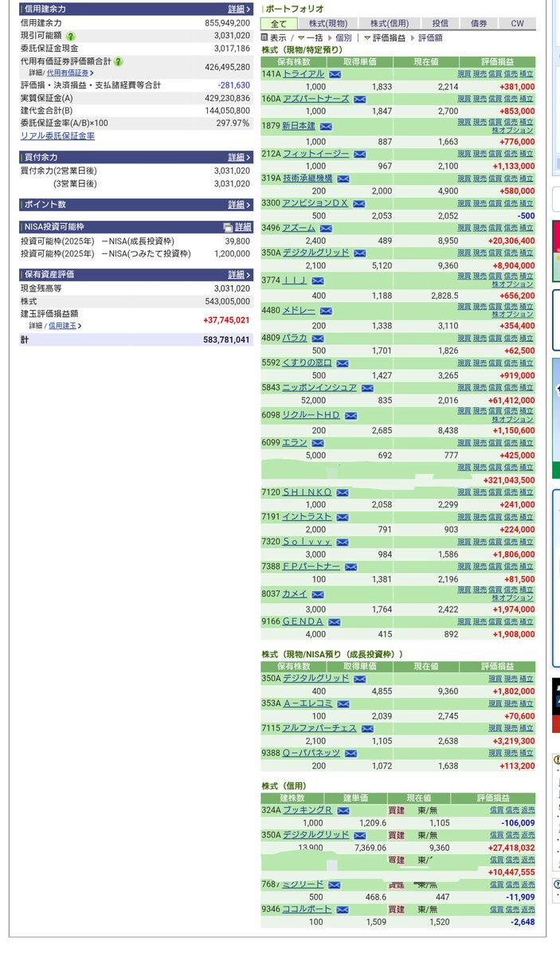Expand 詳細 in the 買付余力 header
The image size is (560, 956).
pos(238,157)
